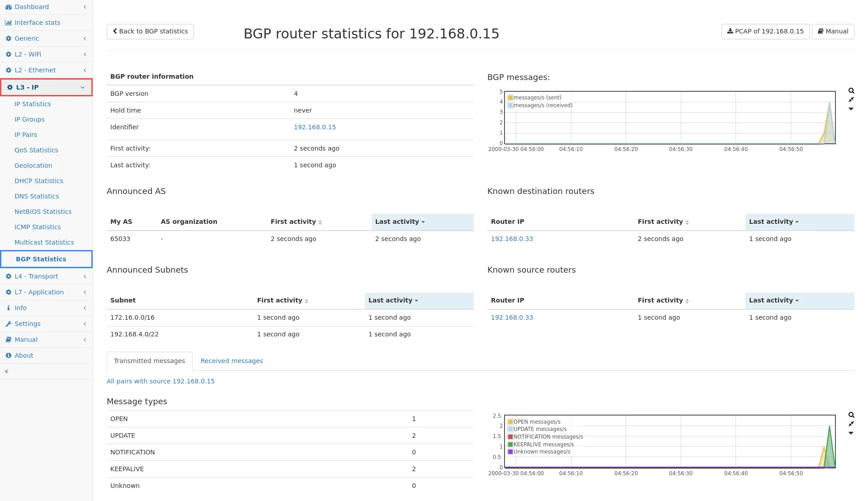Click the zoom magnifier icon beside message types chart
The width and height of the screenshot is (868, 501).
(851, 415)
